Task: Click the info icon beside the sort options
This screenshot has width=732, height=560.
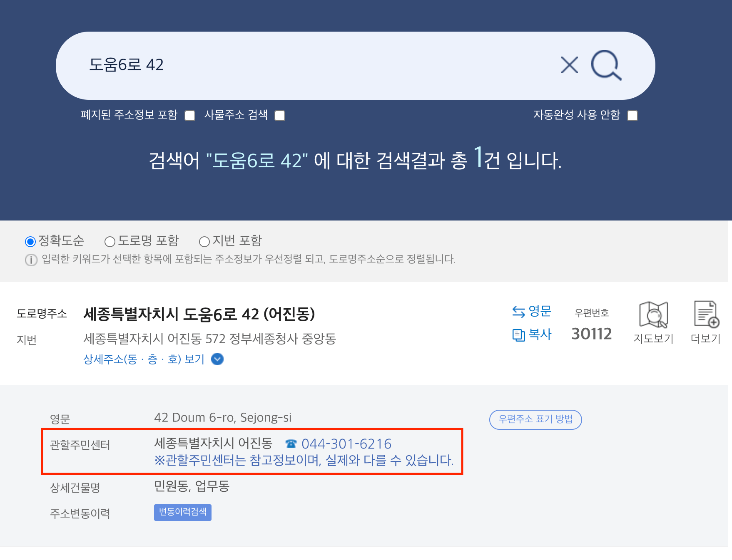Action: [x=30, y=260]
